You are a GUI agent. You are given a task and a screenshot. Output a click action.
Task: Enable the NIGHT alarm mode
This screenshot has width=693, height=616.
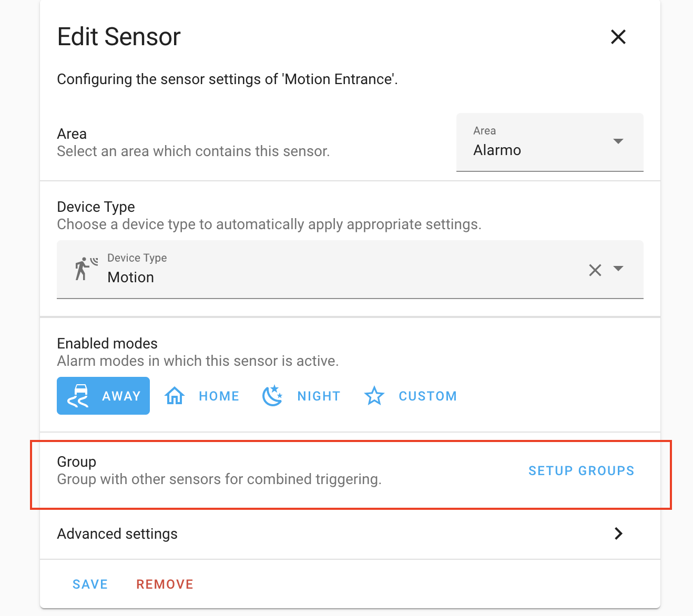coord(301,396)
